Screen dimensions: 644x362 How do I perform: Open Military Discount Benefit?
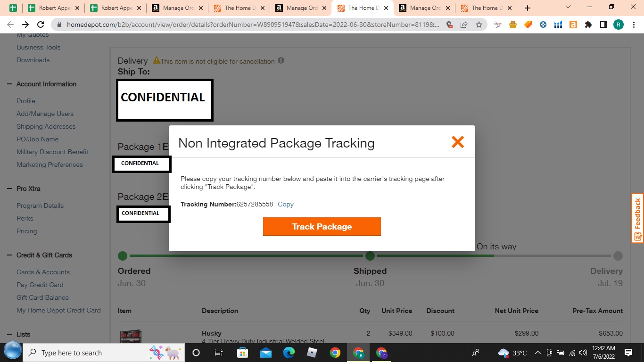[x=52, y=152]
